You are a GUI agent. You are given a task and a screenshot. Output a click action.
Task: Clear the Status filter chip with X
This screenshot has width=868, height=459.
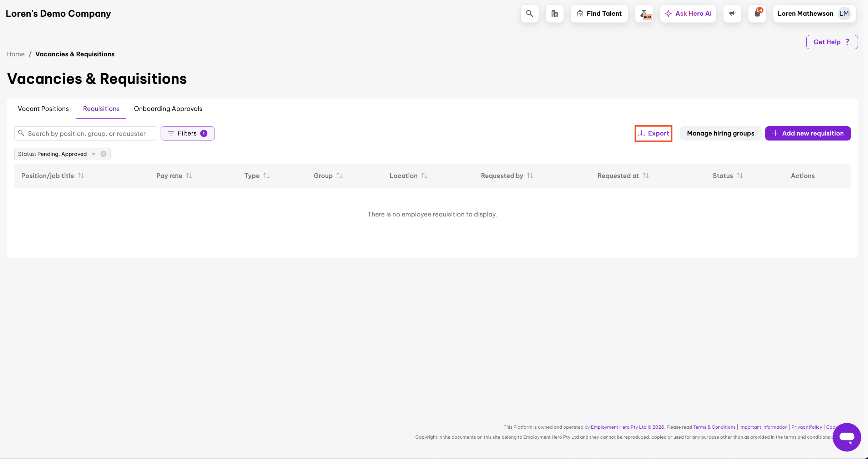tap(104, 154)
